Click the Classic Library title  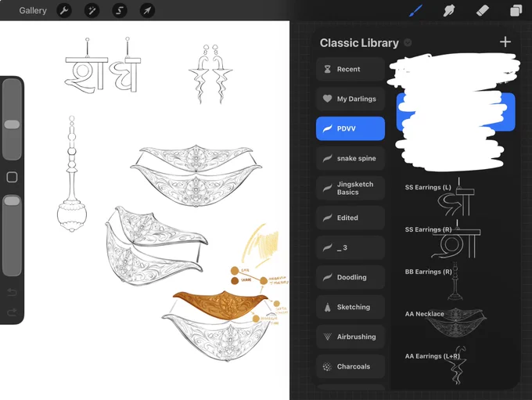pos(359,43)
